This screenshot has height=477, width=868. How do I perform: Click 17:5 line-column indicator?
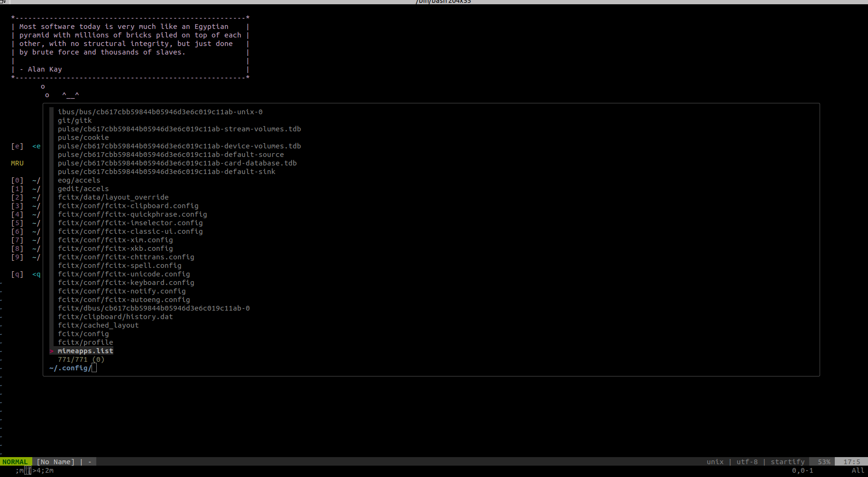pyautogui.click(x=852, y=462)
